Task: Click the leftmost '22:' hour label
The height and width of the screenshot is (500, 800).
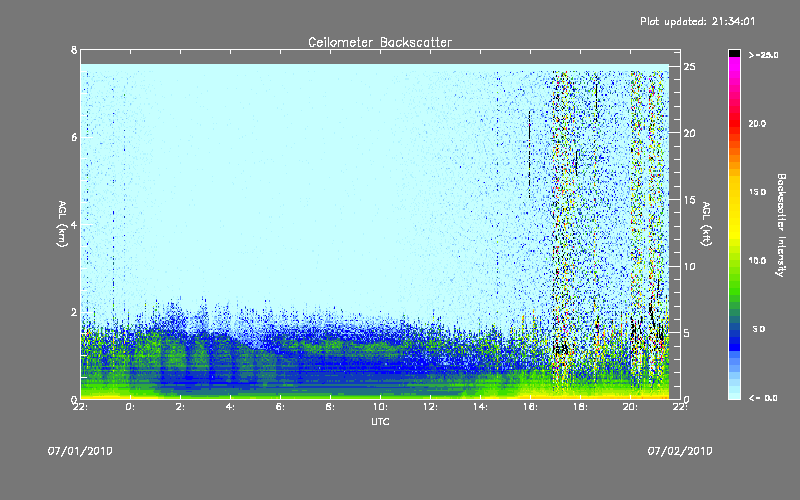Action: (80, 407)
